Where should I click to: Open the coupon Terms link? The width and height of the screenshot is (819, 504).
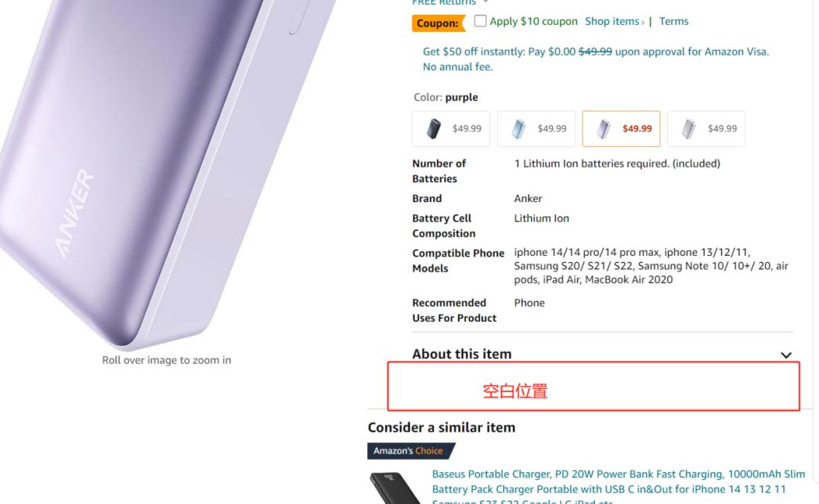pyautogui.click(x=673, y=21)
